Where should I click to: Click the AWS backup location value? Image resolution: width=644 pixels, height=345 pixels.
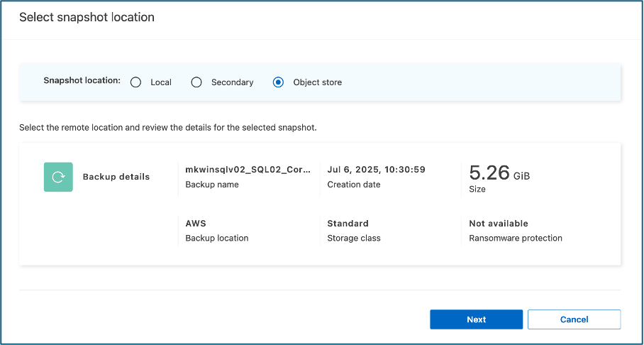tap(196, 224)
